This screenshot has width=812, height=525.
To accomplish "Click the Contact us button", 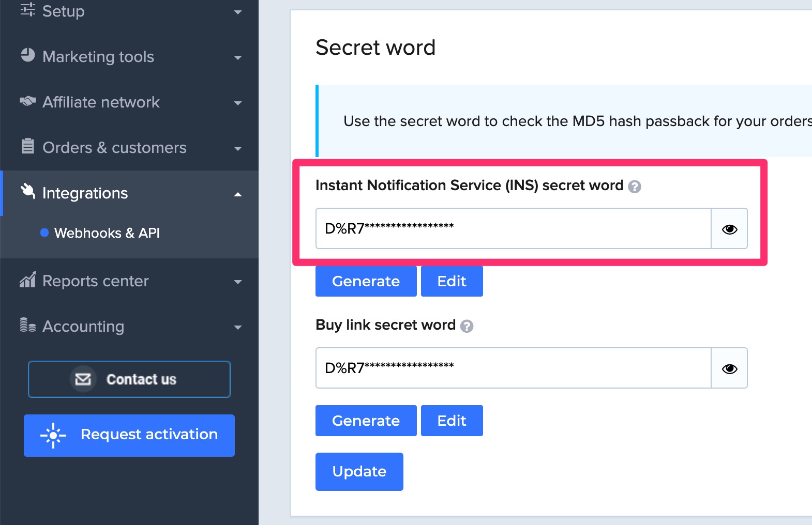I will pyautogui.click(x=129, y=379).
